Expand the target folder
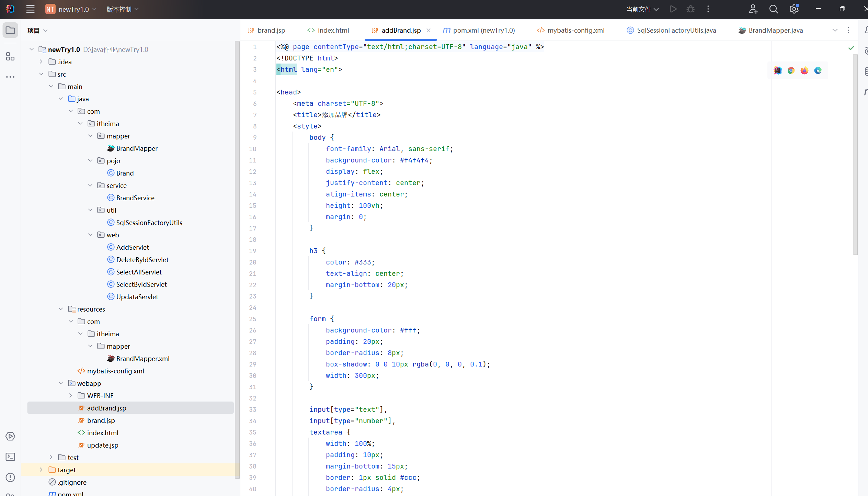Image resolution: width=868 pixels, height=496 pixels. click(41, 470)
